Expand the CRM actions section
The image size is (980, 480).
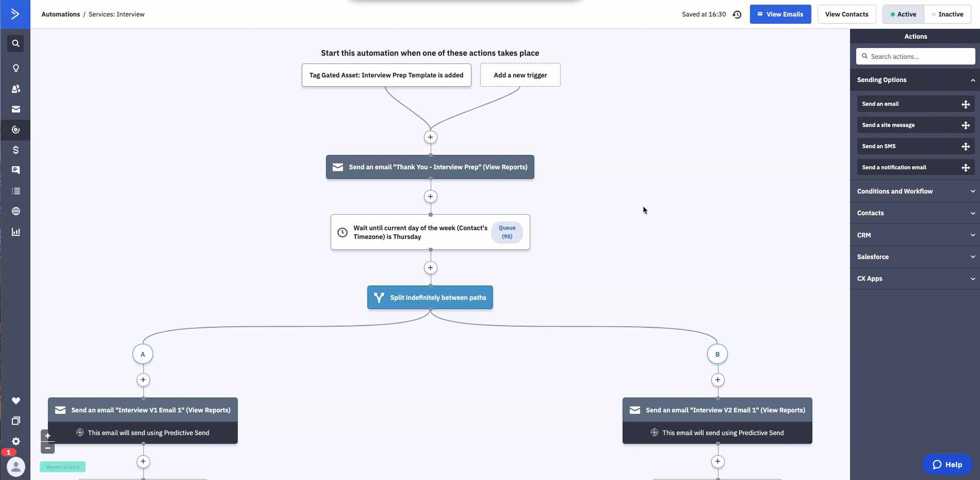pos(915,235)
